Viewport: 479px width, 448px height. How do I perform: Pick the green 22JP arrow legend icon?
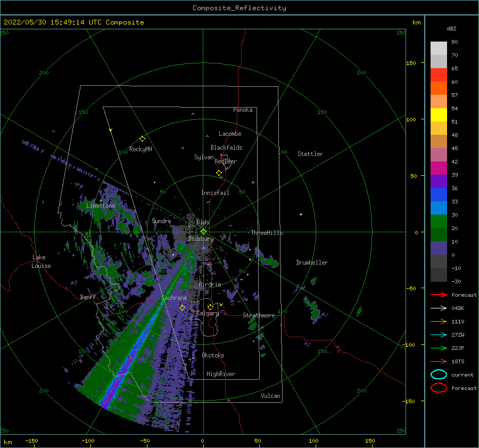439,348
